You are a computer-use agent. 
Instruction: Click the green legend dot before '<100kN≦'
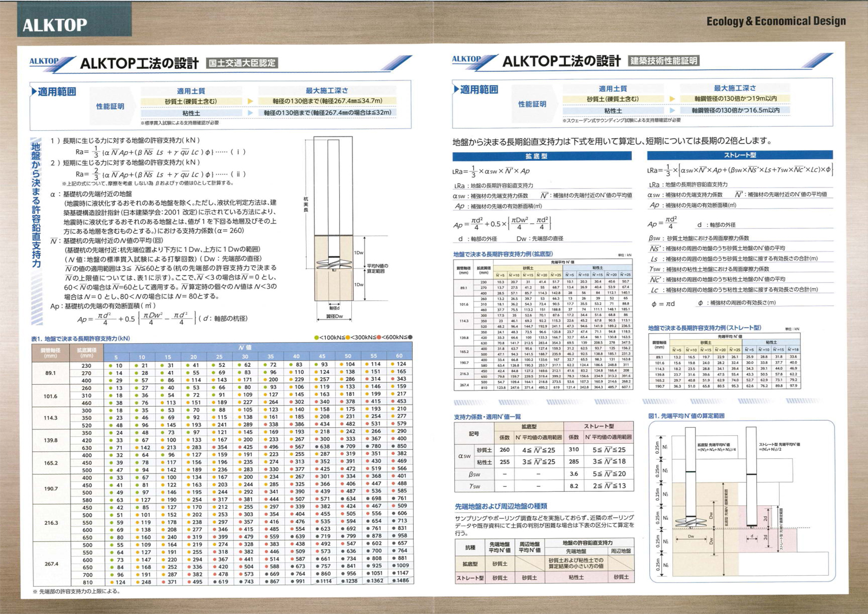[x=316, y=337]
